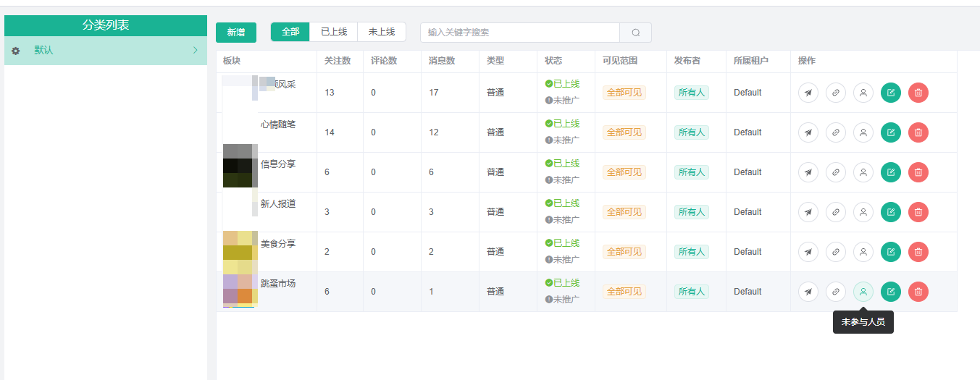This screenshot has width=980, height=380.
Task: Click board name 新人报道
Action: coord(278,204)
